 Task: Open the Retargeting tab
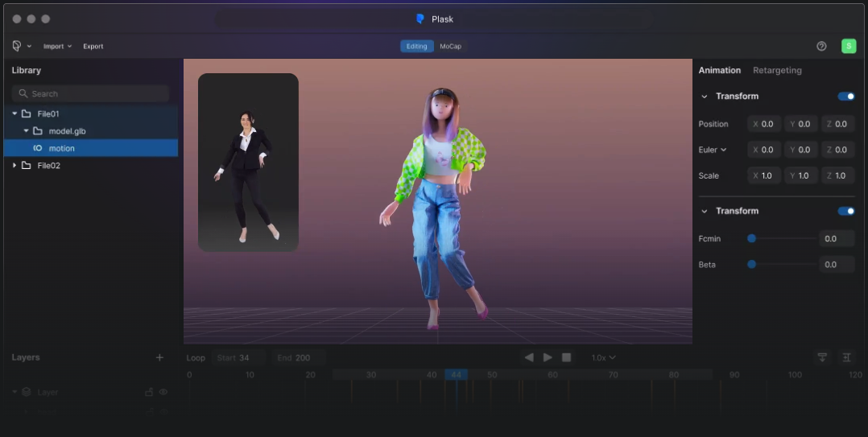click(777, 70)
